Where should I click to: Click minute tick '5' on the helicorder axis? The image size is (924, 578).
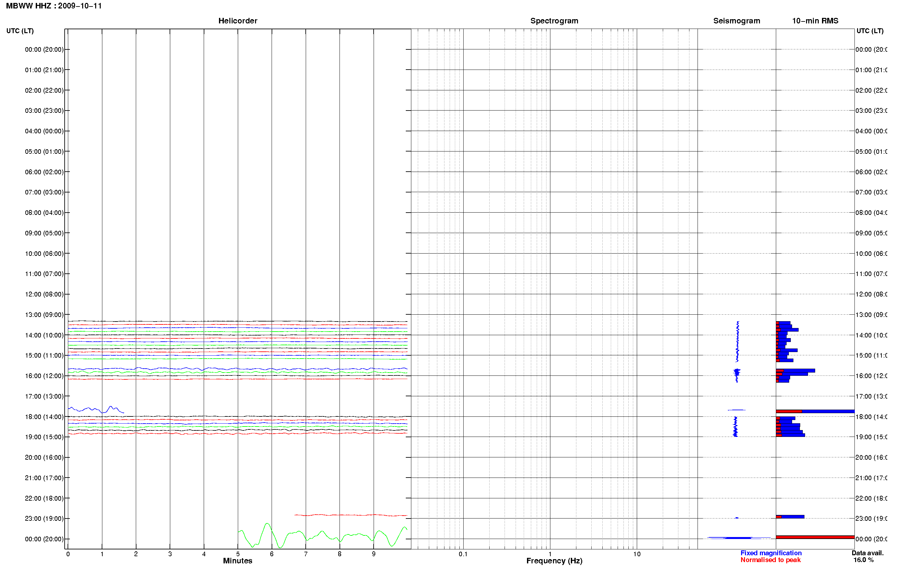pyautogui.click(x=237, y=554)
